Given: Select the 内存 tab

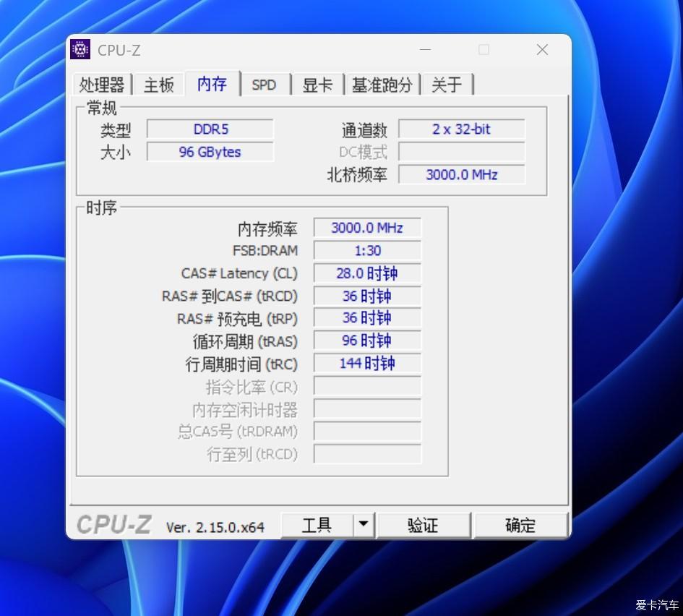Looking at the screenshot, I should point(212,83).
